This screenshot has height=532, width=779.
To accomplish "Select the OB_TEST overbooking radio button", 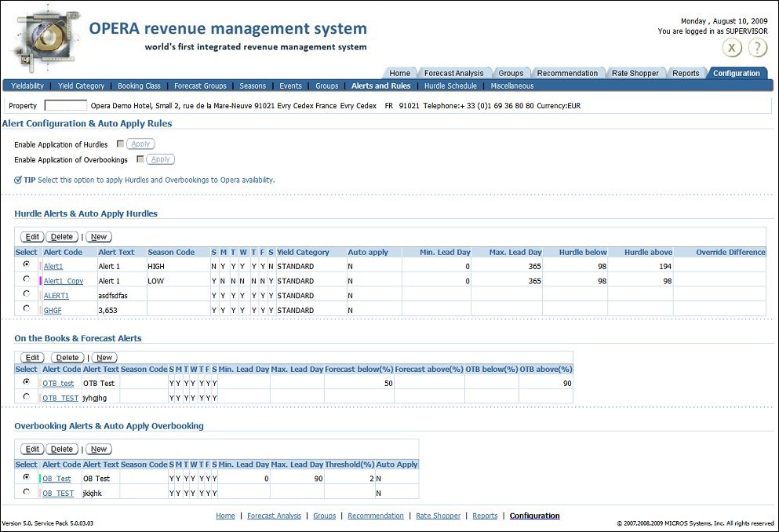I will tap(26, 493).
